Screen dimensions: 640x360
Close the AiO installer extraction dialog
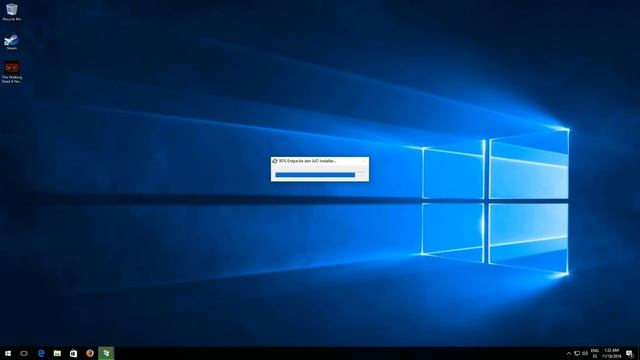coord(364,161)
